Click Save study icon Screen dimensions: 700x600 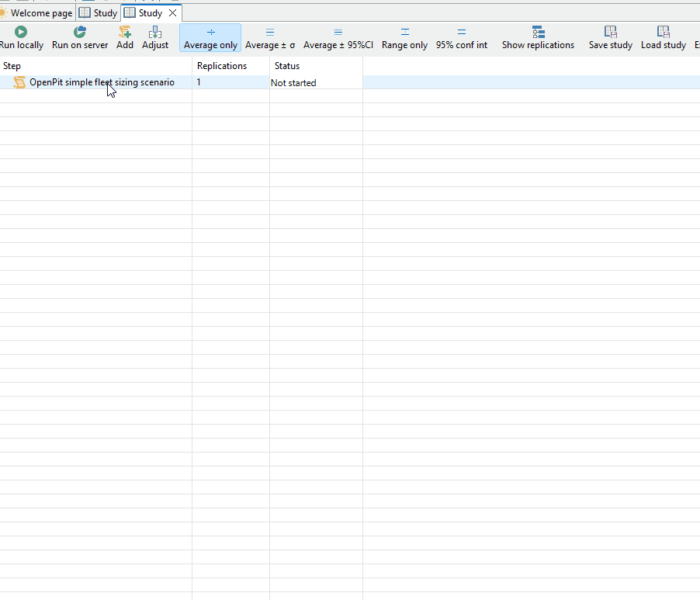pyautogui.click(x=610, y=32)
